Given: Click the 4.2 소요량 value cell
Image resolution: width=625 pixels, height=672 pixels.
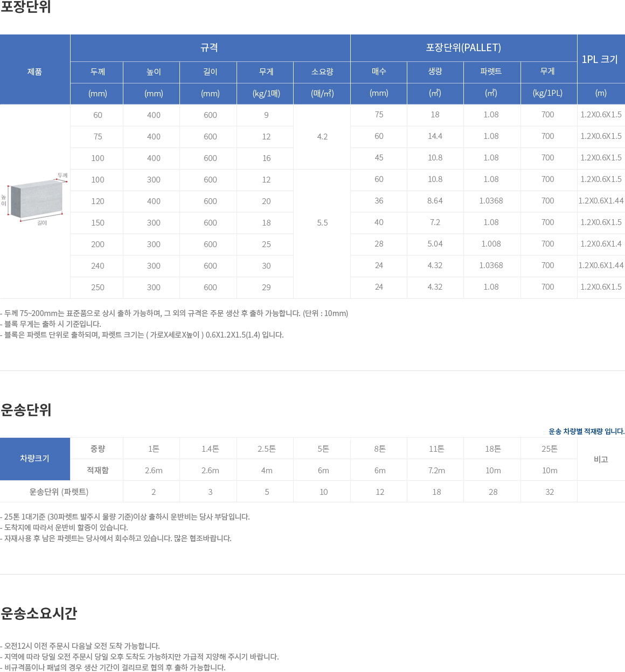Looking at the screenshot, I should (322, 137).
